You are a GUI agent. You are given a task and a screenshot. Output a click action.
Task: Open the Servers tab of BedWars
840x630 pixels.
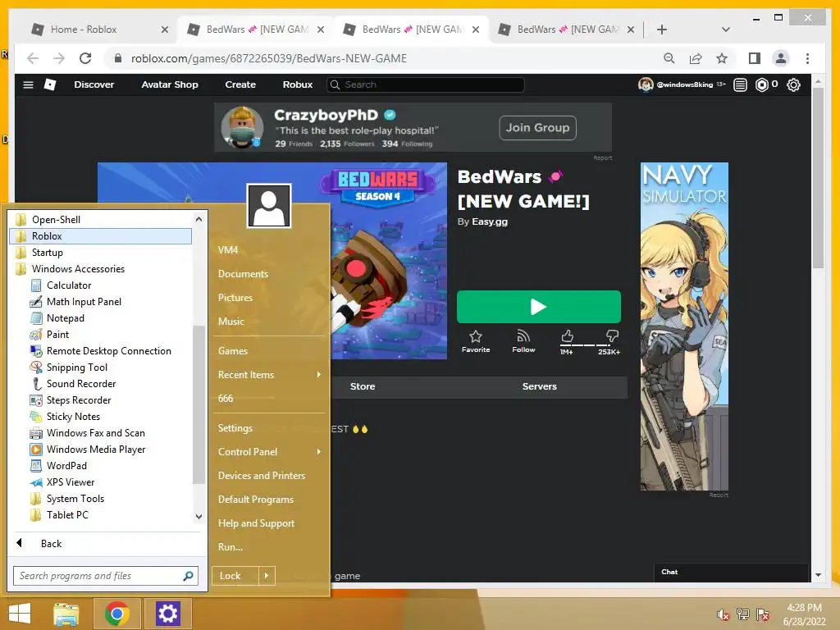(540, 386)
